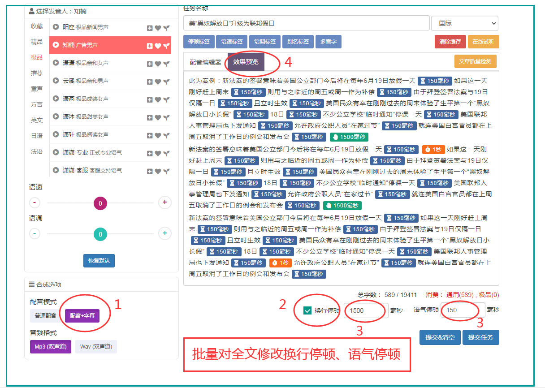The height and width of the screenshot is (392, 545).
Task: Click the 文章质量检测 button
Action: pos(476,61)
